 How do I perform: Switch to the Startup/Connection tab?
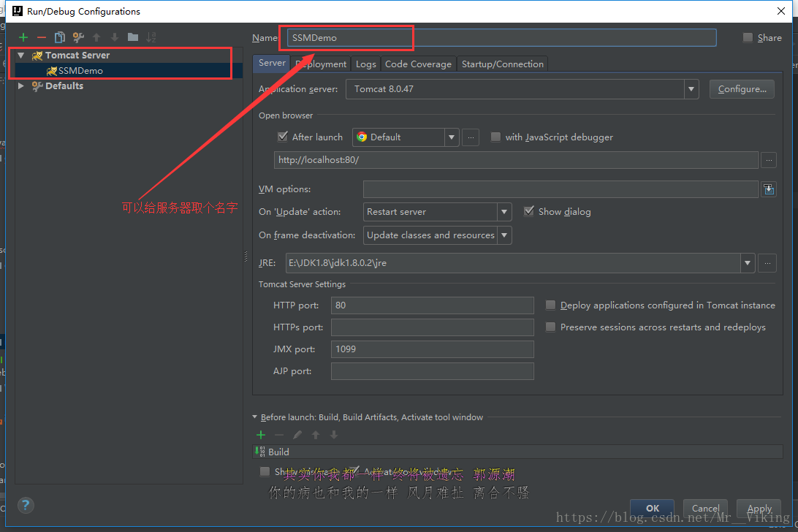tap(502, 64)
